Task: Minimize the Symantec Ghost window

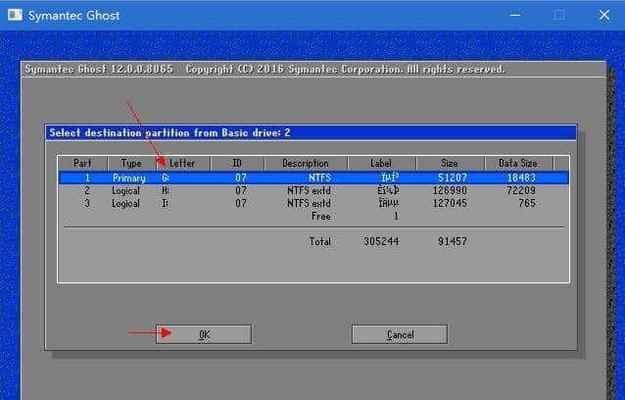Action: [x=515, y=15]
